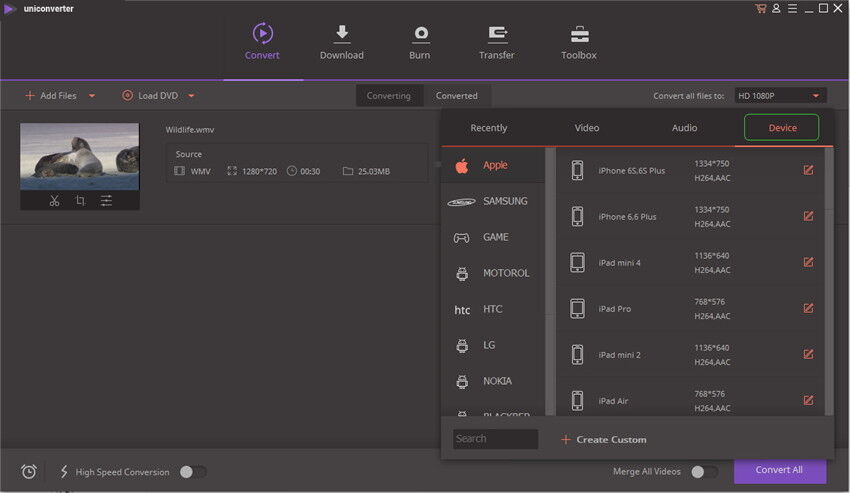Edit iPhone 6,6 Plus preset
Image resolution: width=850 pixels, height=493 pixels.
(808, 216)
